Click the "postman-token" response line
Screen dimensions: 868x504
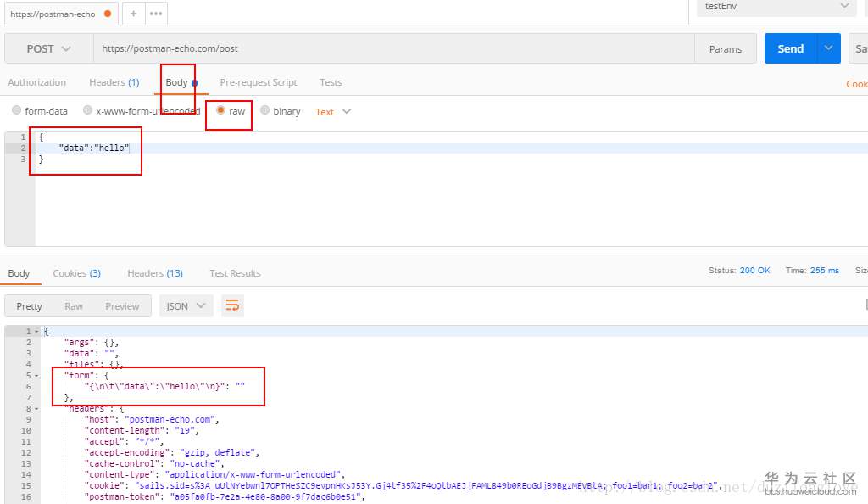point(224,497)
